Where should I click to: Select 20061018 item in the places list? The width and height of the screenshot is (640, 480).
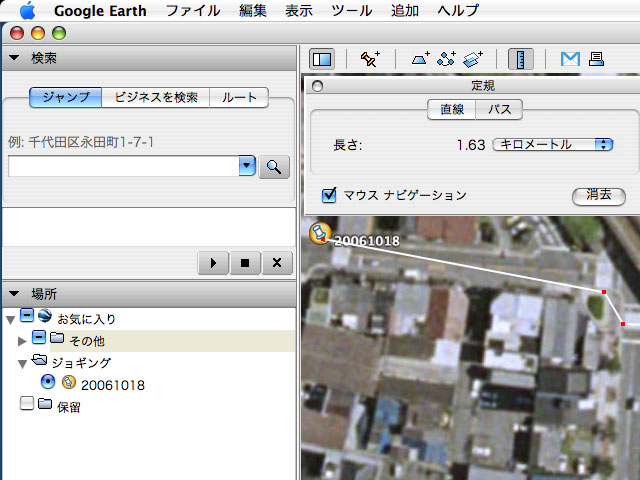pyautogui.click(x=113, y=385)
